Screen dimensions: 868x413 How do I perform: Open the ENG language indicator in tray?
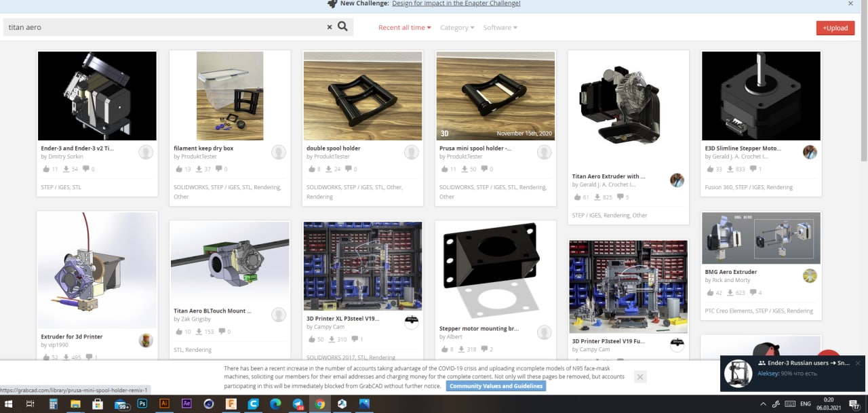(806, 404)
